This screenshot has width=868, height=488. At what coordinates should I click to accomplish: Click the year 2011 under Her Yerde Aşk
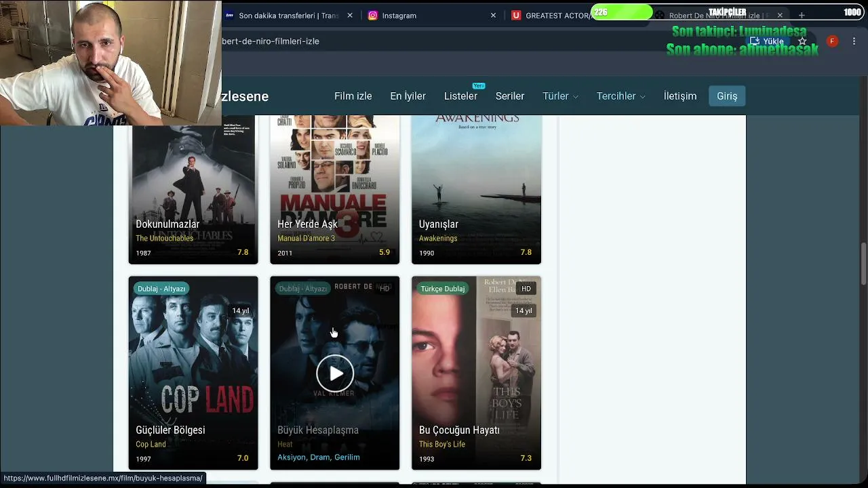coord(285,253)
